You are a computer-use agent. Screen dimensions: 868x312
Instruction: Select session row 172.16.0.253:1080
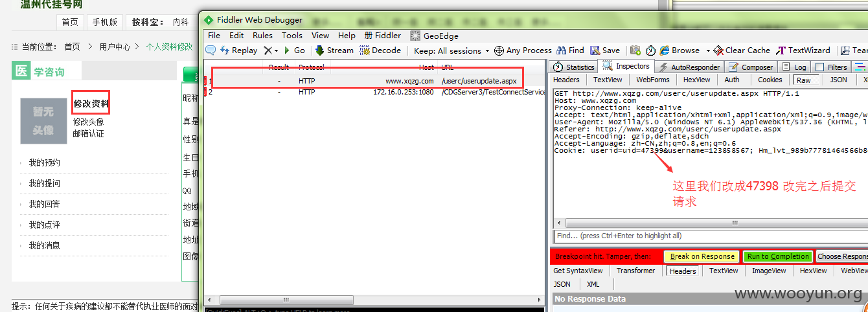pyautogui.click(x=374, y=92)
